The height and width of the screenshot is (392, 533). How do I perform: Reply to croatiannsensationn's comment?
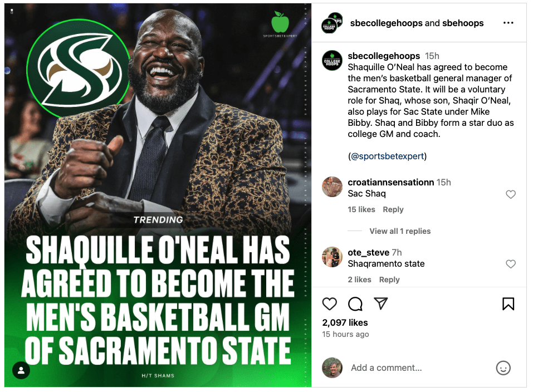pos(393,209)
